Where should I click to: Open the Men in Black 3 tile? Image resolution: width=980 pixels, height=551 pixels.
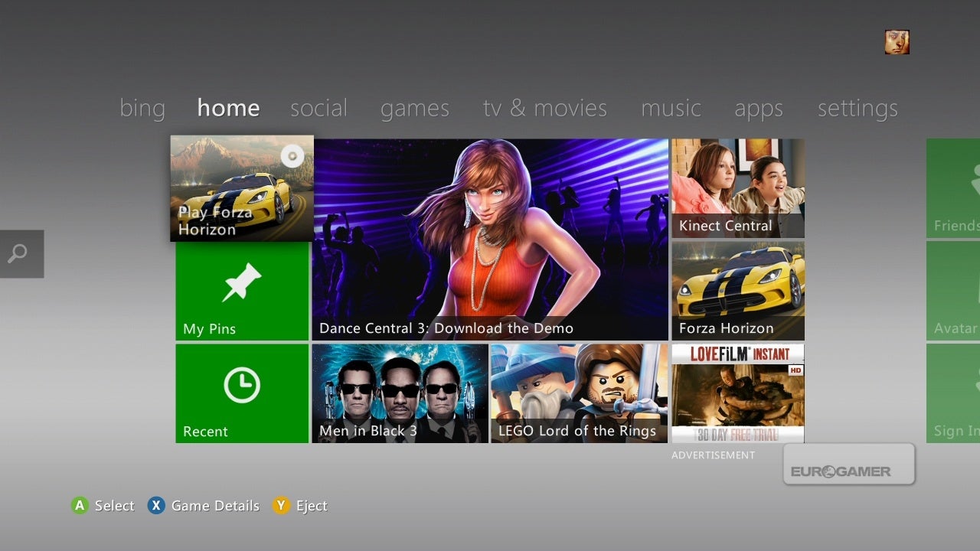click(400, 393)
